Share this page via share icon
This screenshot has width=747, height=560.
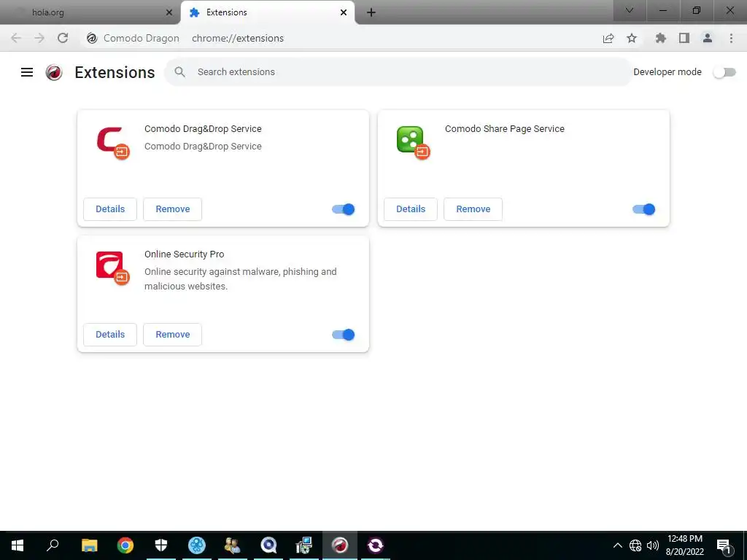[x=608, y=38]
